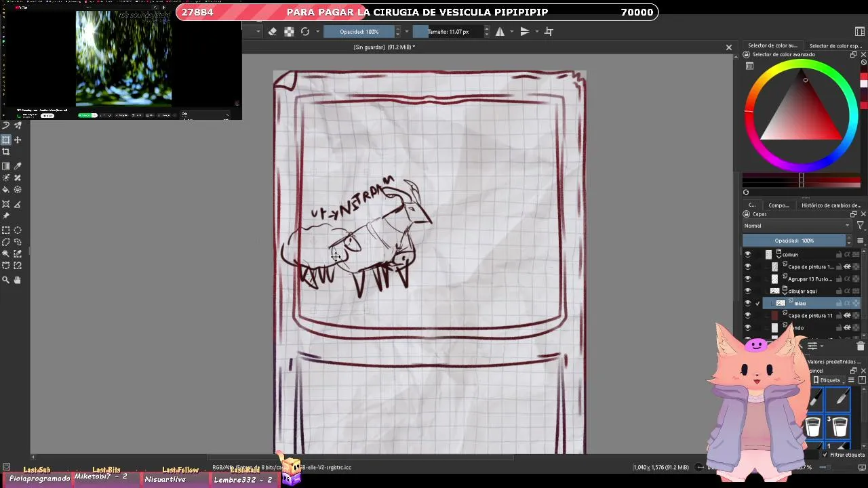Adjust layer Opacidad 100% slider
The image size is (868, 488).
(794, 241)
